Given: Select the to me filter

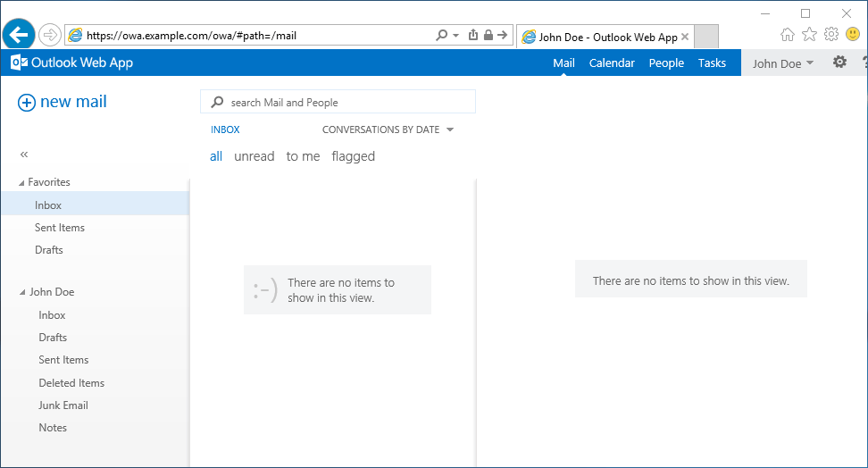Looking at the screenshot, I should [303, 156].
